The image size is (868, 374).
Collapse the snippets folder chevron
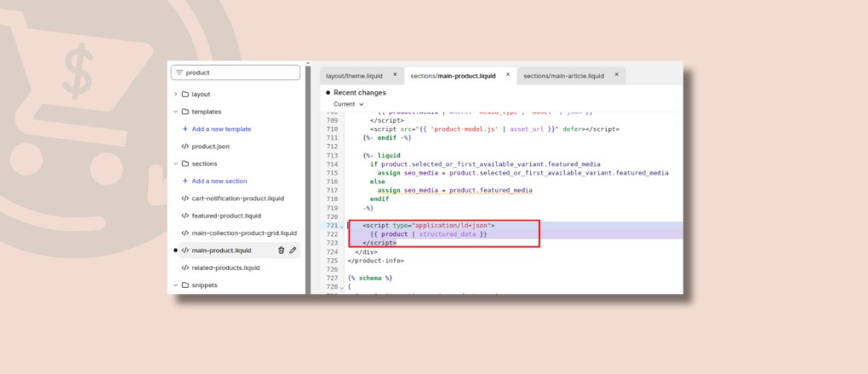175,285
